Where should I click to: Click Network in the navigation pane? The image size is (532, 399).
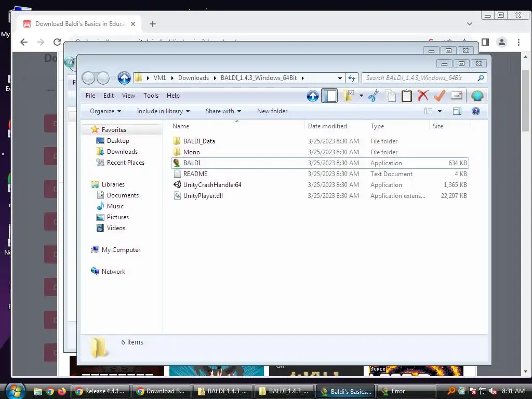pyautogui.click(x=113, y=271)
